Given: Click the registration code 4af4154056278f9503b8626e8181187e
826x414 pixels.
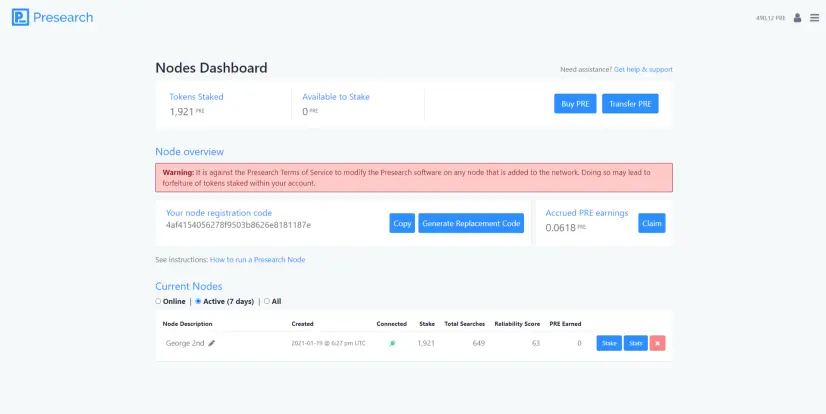Looking at the screenshot, I should click(238, 225).
